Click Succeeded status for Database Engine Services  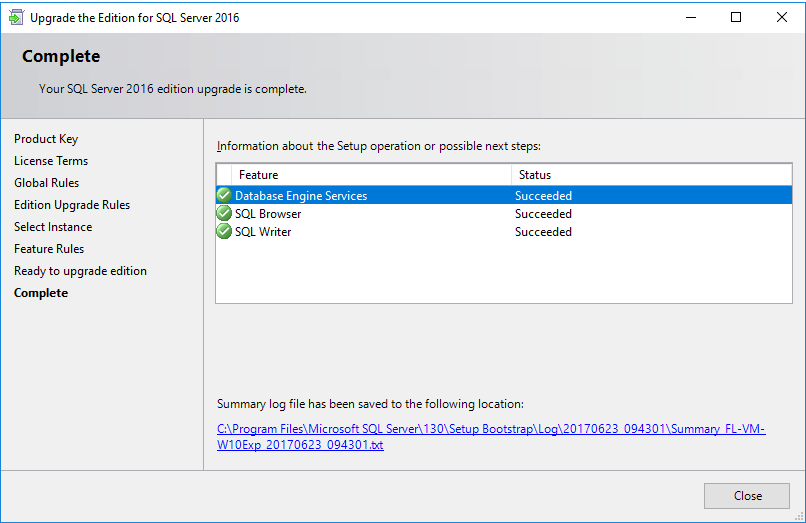point(543,196)
